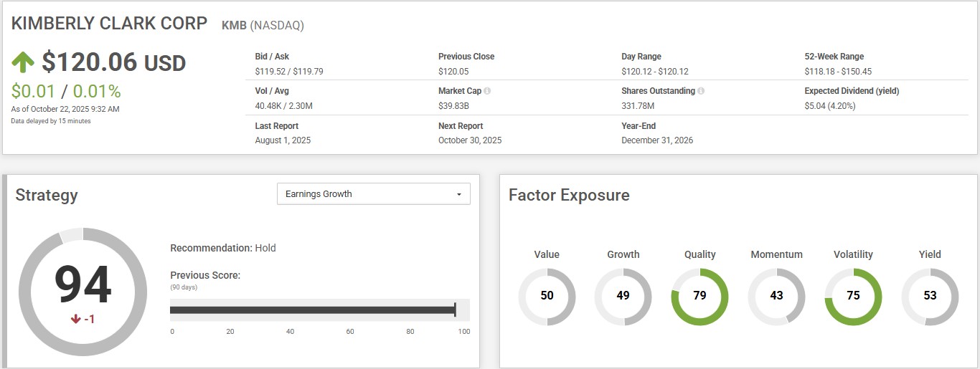Click the Yield factor donut showing 53
Viewport: 980px width, 369px height.
(x=930, y=296)
